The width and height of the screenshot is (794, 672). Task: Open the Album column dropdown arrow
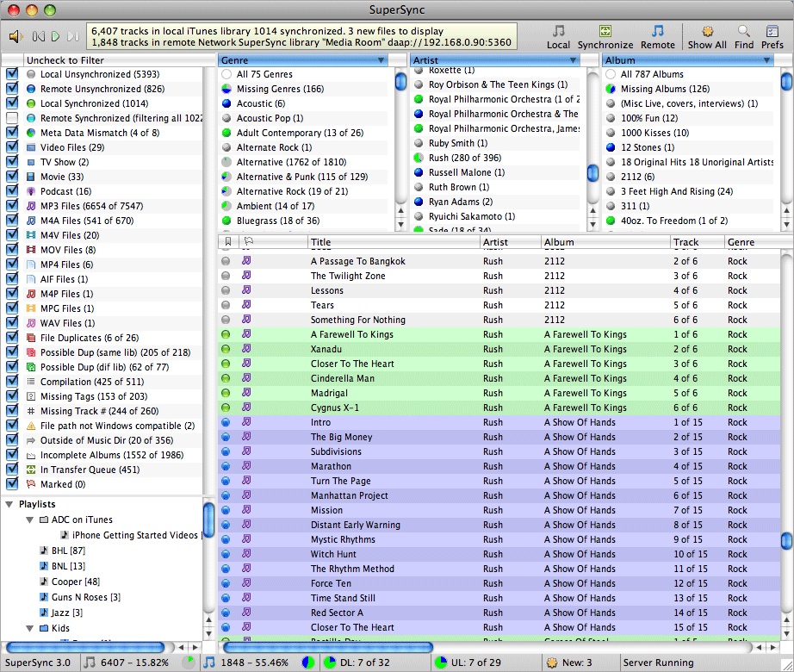coord(766,60)
